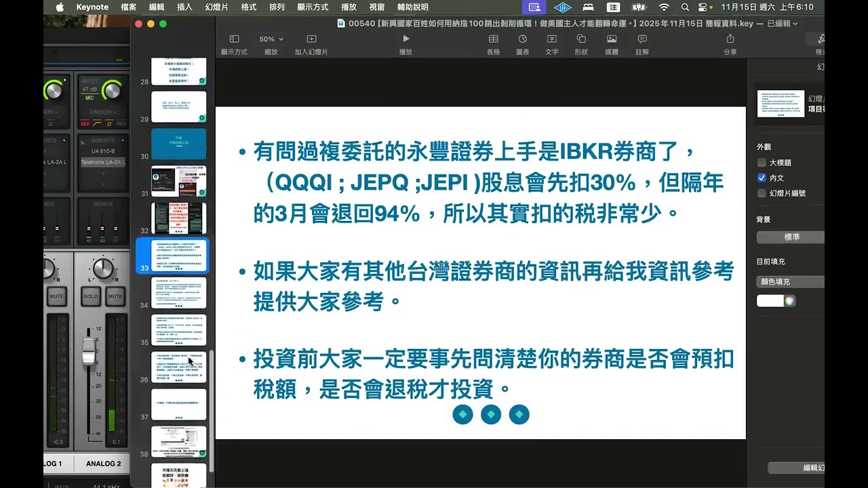The image size is (868, 488).
Task: Open Spotlight search in the menu bar
Action: click(x=685, y=7)
